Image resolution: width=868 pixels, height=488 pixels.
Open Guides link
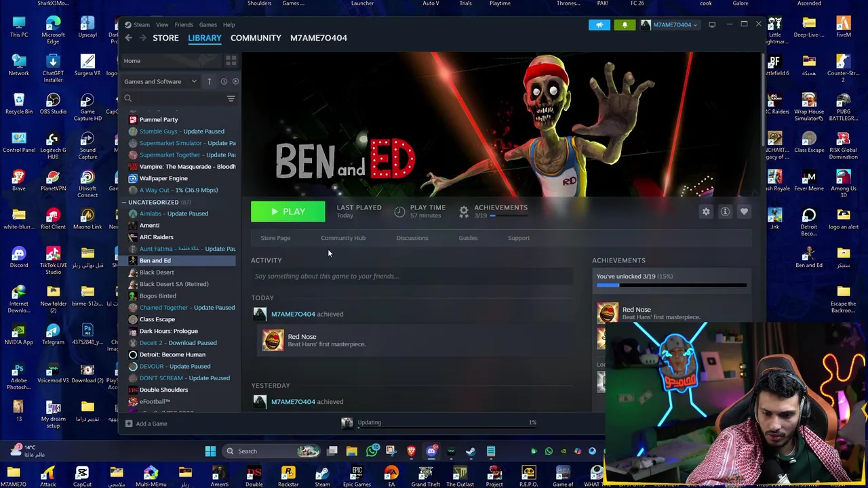click(x=468, y=238)
